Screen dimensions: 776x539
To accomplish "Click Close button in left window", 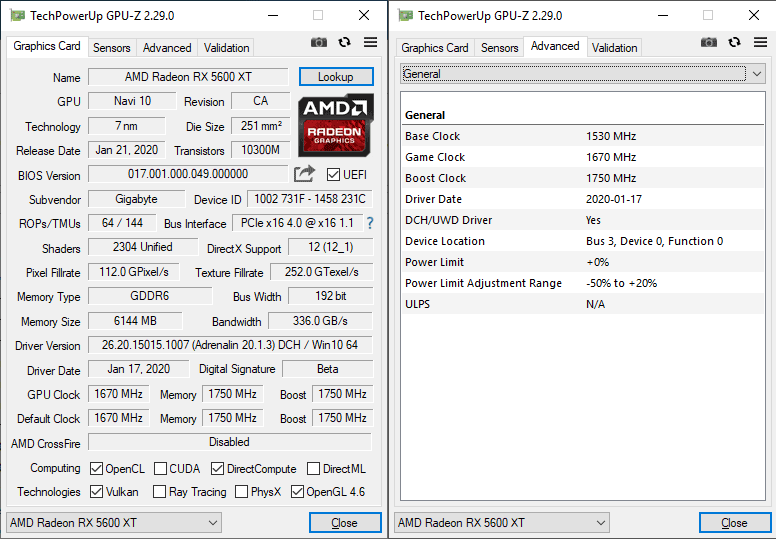I will click(x=345, y=523).
